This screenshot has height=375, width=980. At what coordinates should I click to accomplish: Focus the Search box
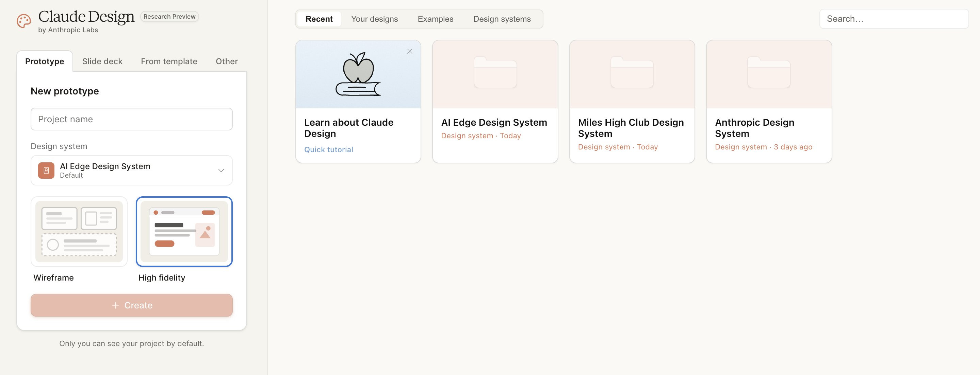pos(893,19)
